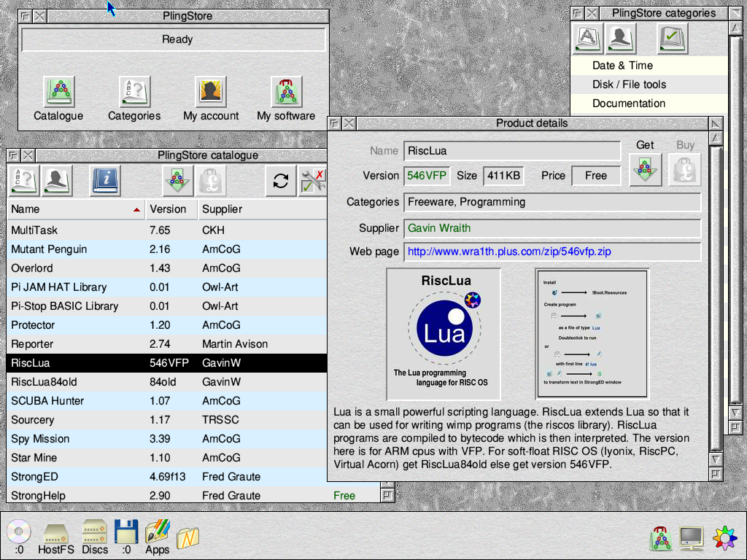This screenshot has width=747, height=560.
Task: Click the green checkmark icon in categories window
Action: (x=671, y=38)
